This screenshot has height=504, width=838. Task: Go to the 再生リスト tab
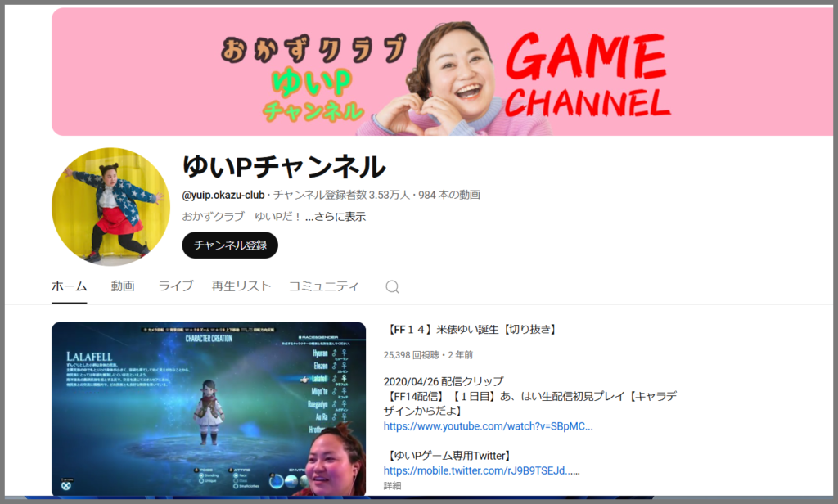[241, 286]
